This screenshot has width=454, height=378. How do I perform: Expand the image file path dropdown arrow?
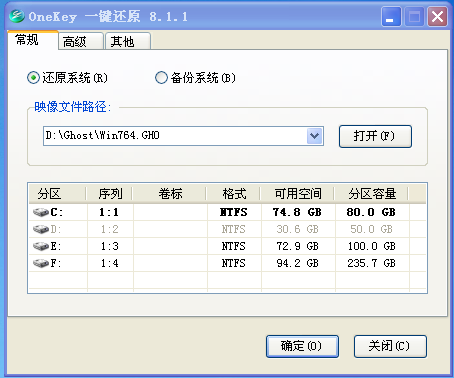[314, 136]
